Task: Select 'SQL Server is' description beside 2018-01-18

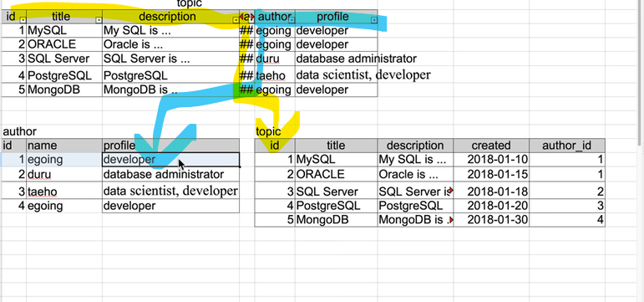Action: coord(416,192)
